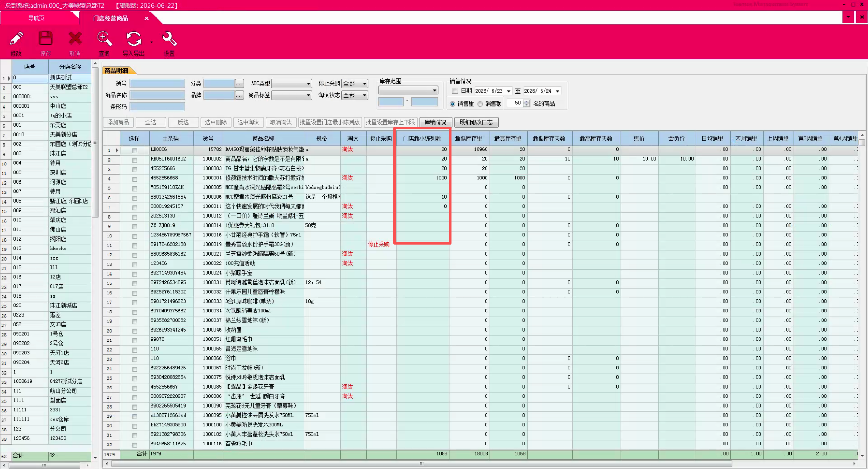Viewport: 868px width, 469px height.
Task: Select the 销售量 radio button
Action: (x=452, y=104)
